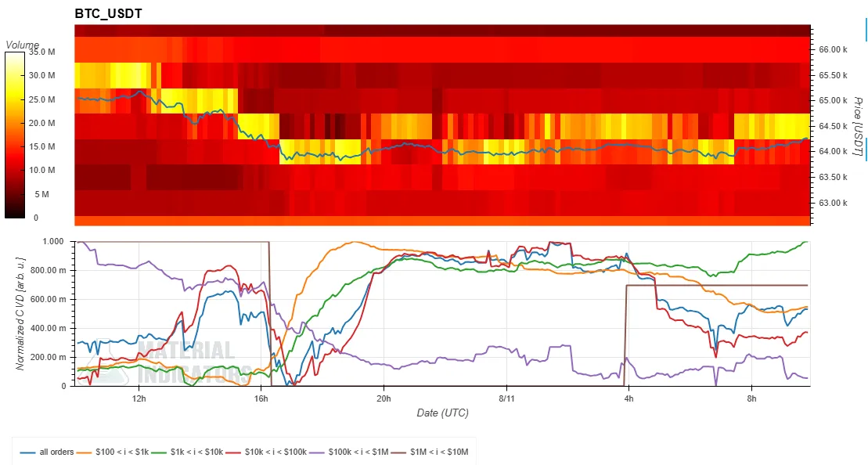The width and height of the screenshot is (868, 465).
Task: Click the '63.00 k' price axis label
Action: click(833, 204)
